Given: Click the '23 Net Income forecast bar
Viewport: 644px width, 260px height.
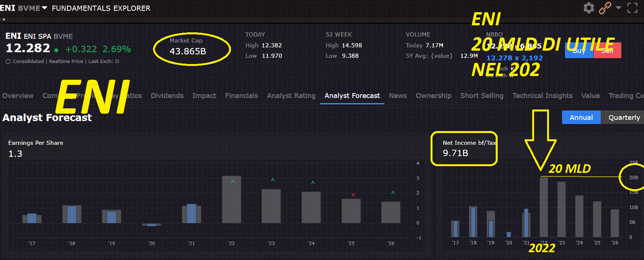Looking at the screenshot, I should 561,209.
